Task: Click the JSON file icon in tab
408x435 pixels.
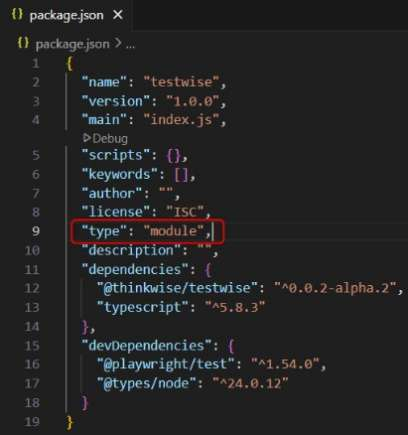Action: click(17, 14)
